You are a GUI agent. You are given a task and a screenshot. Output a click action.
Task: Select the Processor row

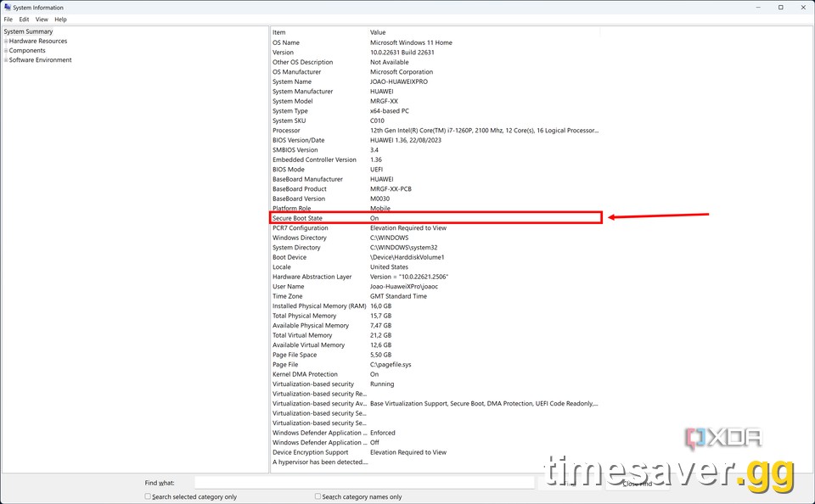[x=435, y=131]
